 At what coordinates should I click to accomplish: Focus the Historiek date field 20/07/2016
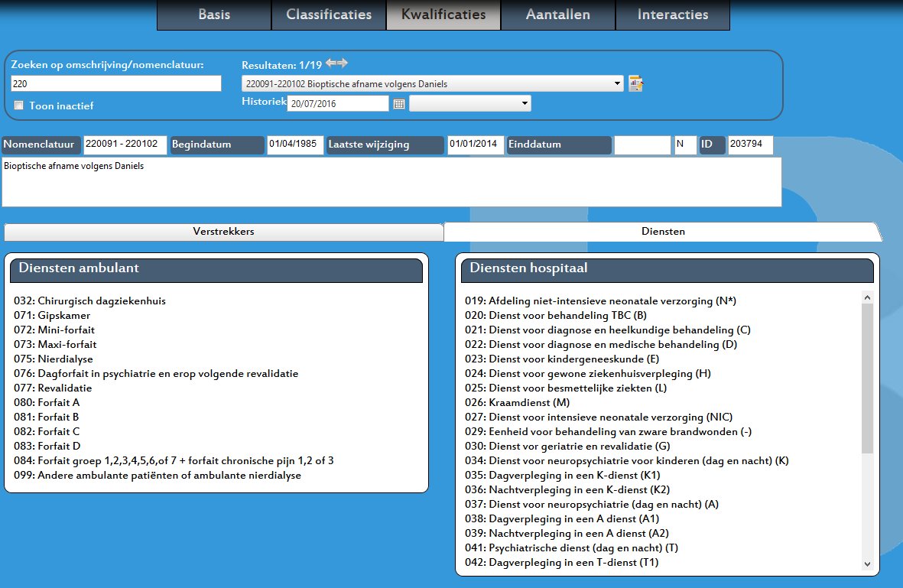(338, 104)
